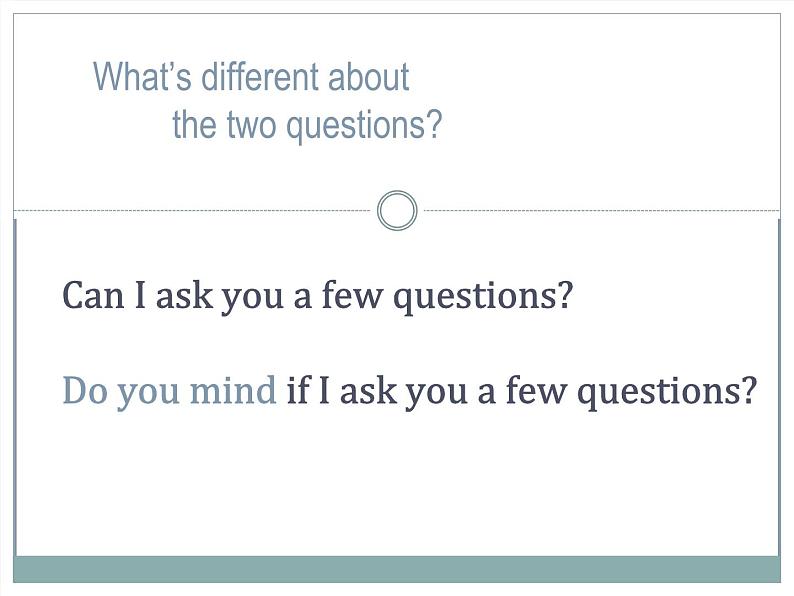Click the title line "the two questions?"
794x596 pixels.
[307, 125]
